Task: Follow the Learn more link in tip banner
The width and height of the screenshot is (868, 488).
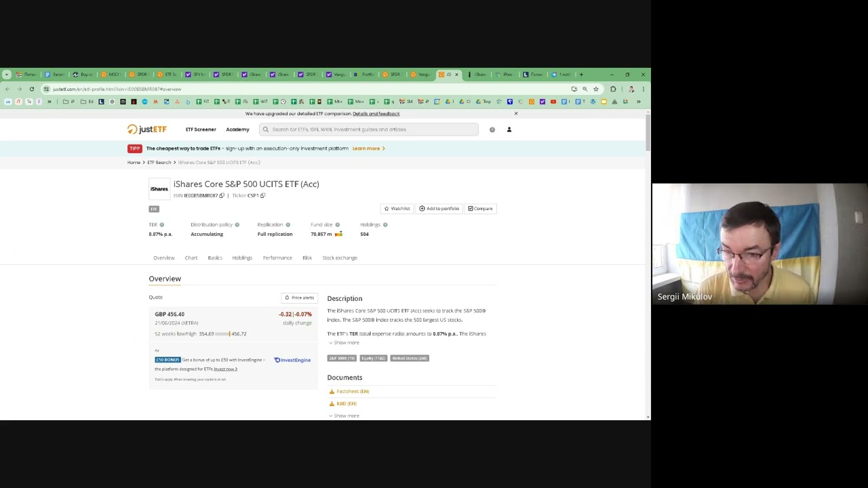Action: pyautogui.click(x=368, y=148)
